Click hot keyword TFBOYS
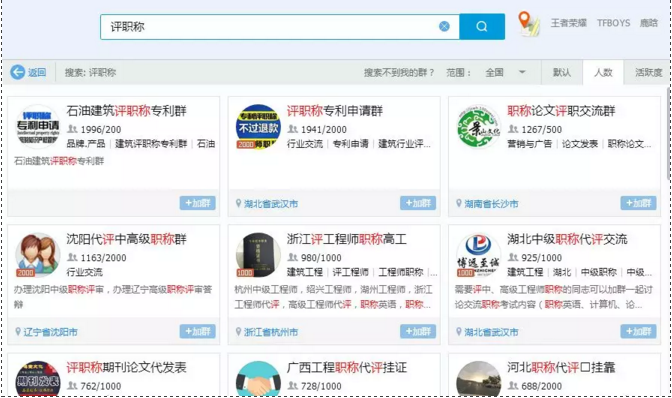 click(613, 23)
